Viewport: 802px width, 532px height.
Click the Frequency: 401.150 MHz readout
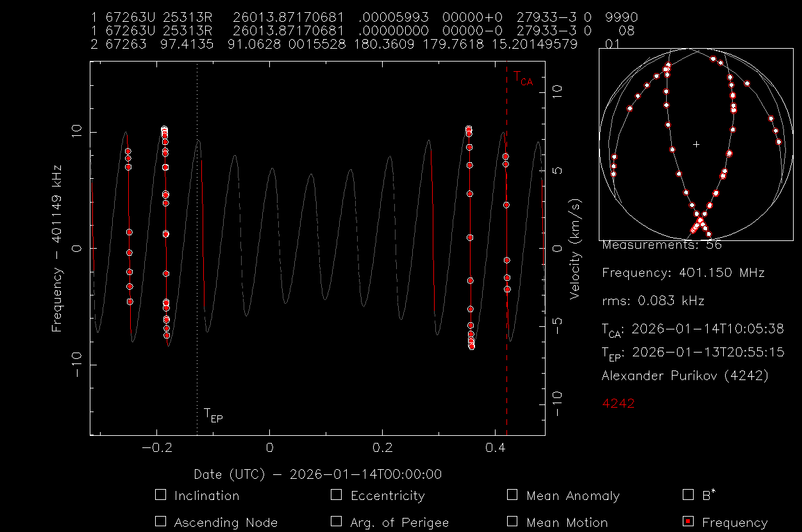pyautogui.click(x=683, y=273)
